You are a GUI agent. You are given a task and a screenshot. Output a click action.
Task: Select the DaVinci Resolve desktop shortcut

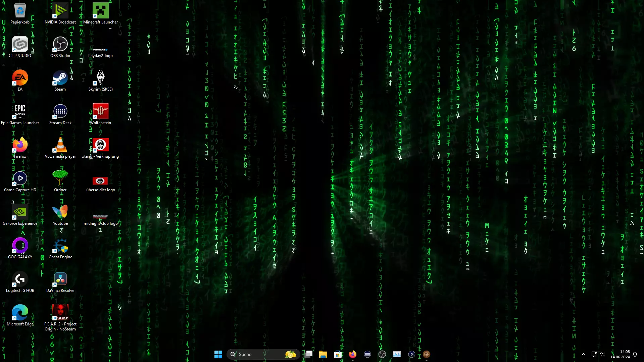pyautogui.click(x=60, y=282)
